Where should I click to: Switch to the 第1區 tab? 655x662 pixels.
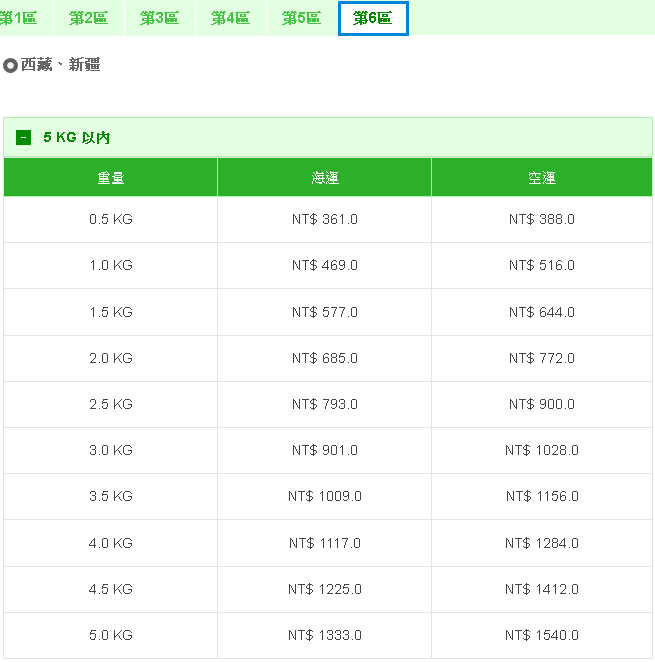pyautogui.click(x=18, y=18)
